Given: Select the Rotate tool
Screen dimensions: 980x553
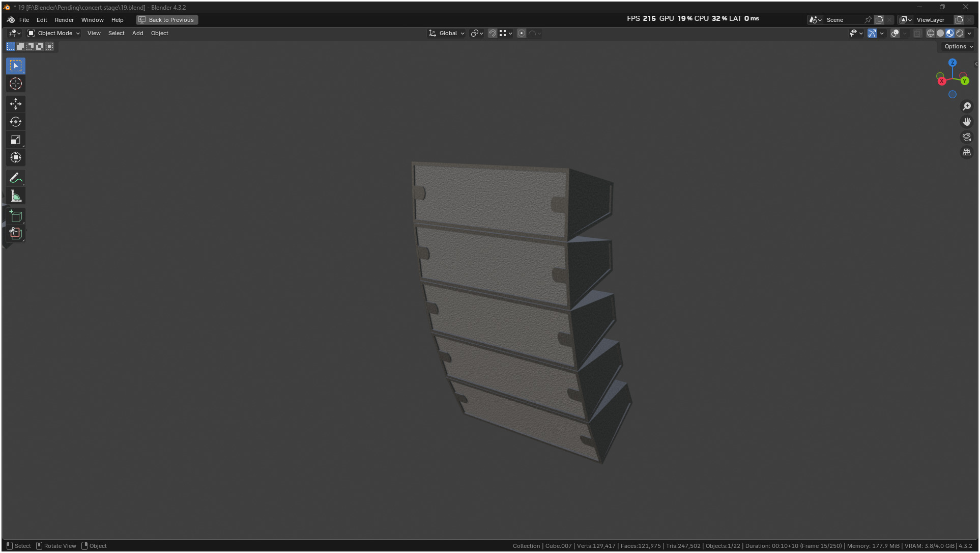Looking at the screenshot, I should pyautogui.click(x=16, y=122).
